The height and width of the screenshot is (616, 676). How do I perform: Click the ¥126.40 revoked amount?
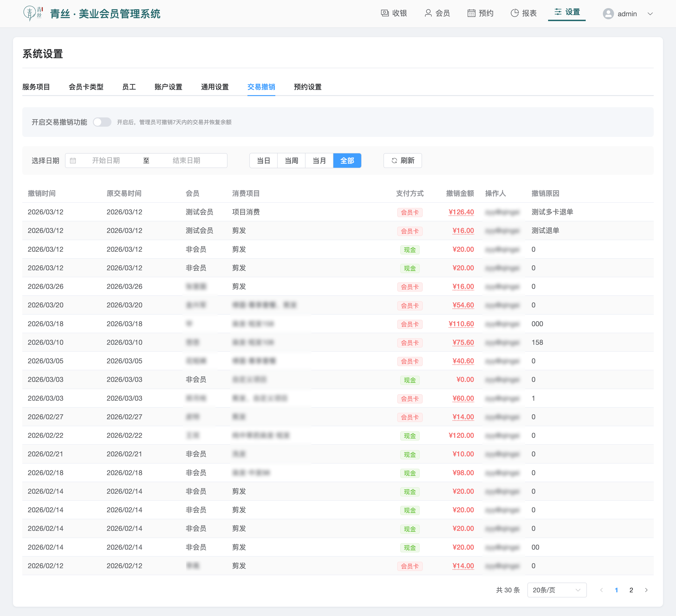(x=461, y=212)
